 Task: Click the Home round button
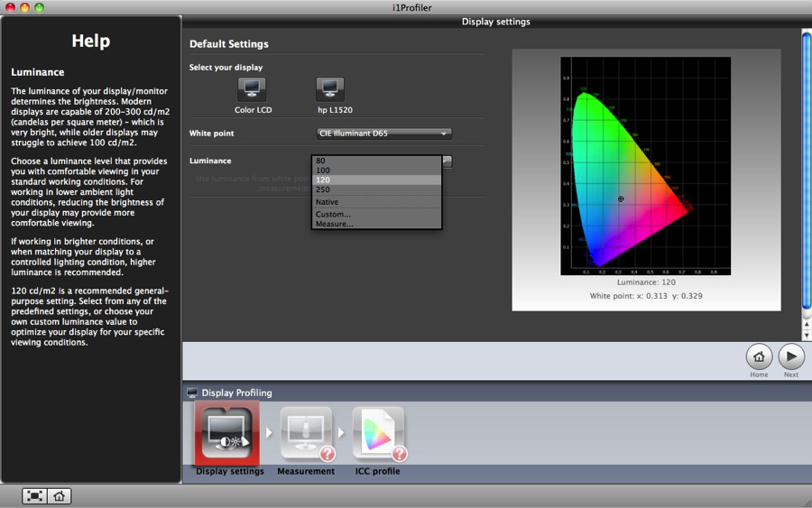click(759, 357)
